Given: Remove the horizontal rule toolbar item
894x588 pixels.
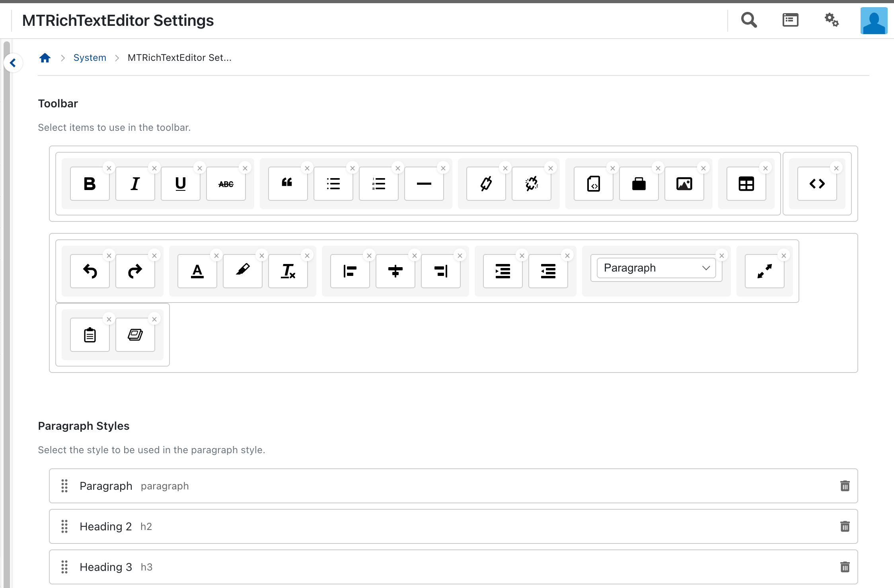Looking at the screenshot, I should (x=443, y=168).
